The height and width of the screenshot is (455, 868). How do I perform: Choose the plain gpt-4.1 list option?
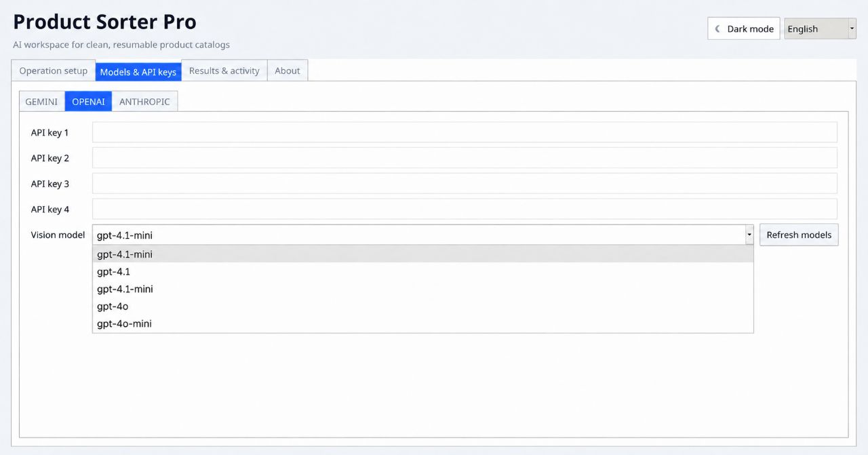click(x=423, y=271)
